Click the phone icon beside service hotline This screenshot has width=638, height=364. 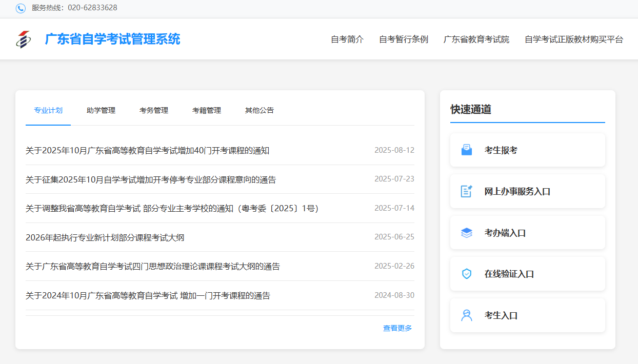[21, 8]
